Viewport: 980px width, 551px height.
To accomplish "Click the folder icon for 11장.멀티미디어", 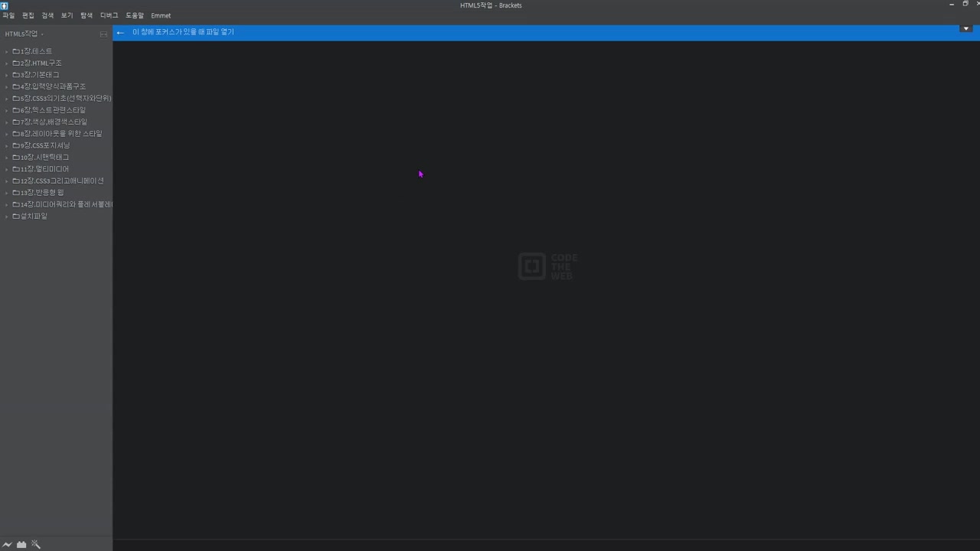I will coord(16,169).
